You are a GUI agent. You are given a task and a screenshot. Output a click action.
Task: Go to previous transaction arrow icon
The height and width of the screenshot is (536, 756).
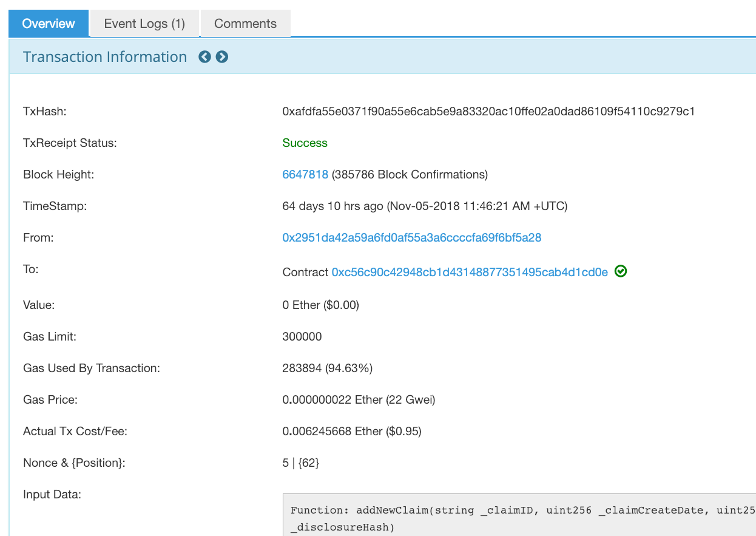point(205,57)
